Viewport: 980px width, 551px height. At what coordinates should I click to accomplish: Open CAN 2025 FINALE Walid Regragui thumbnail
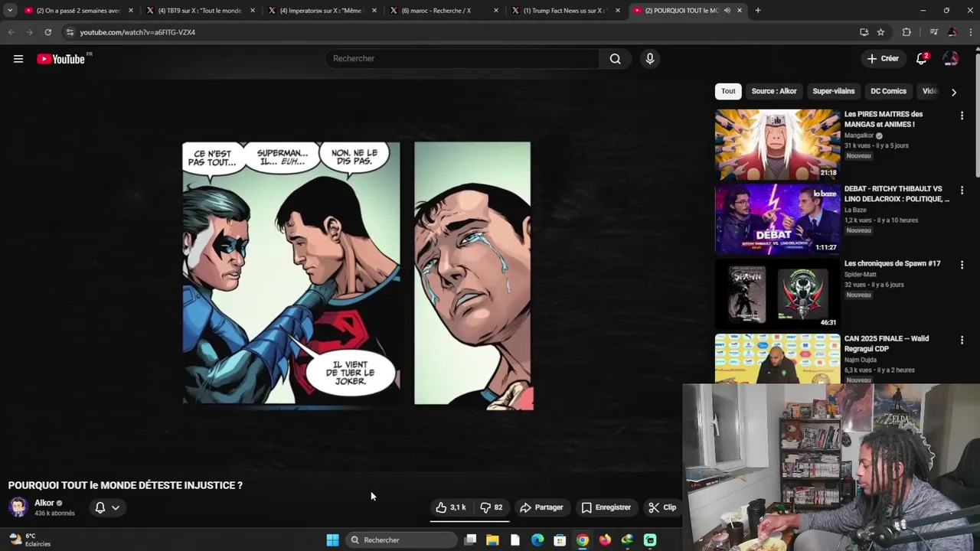pos(777,359)
